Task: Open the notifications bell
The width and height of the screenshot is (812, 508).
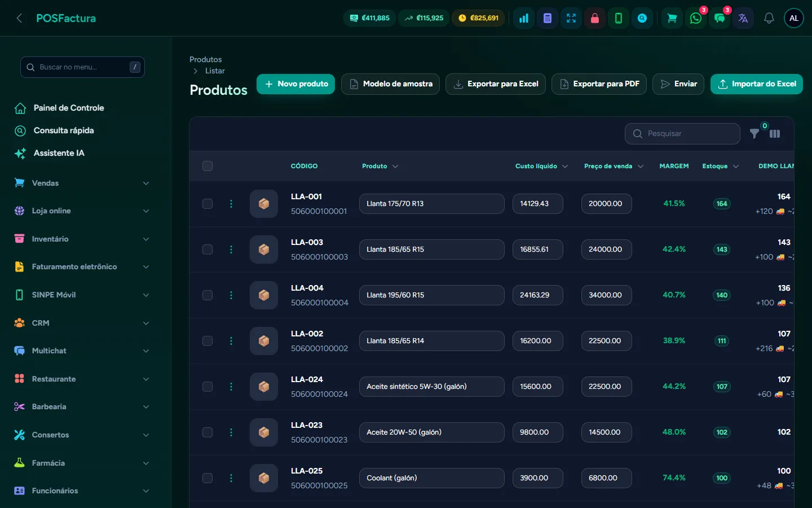Action: [769, 18]
